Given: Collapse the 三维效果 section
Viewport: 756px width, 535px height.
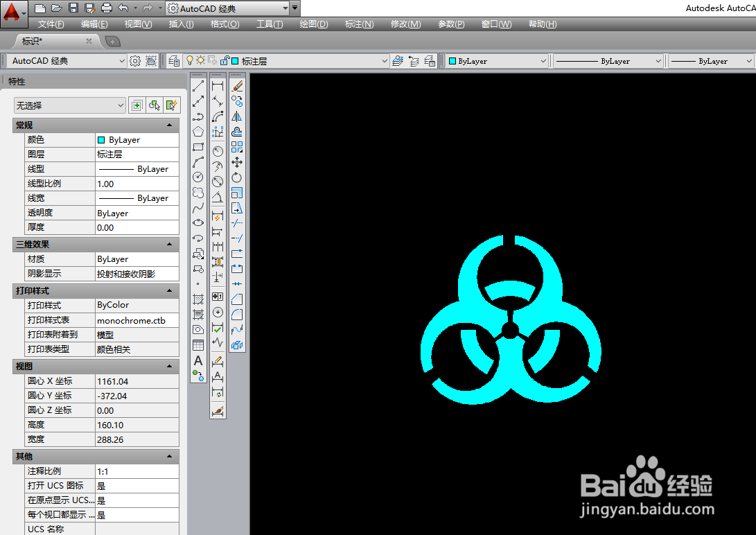Looking at the screenshot, I should [x=169, y=245].
